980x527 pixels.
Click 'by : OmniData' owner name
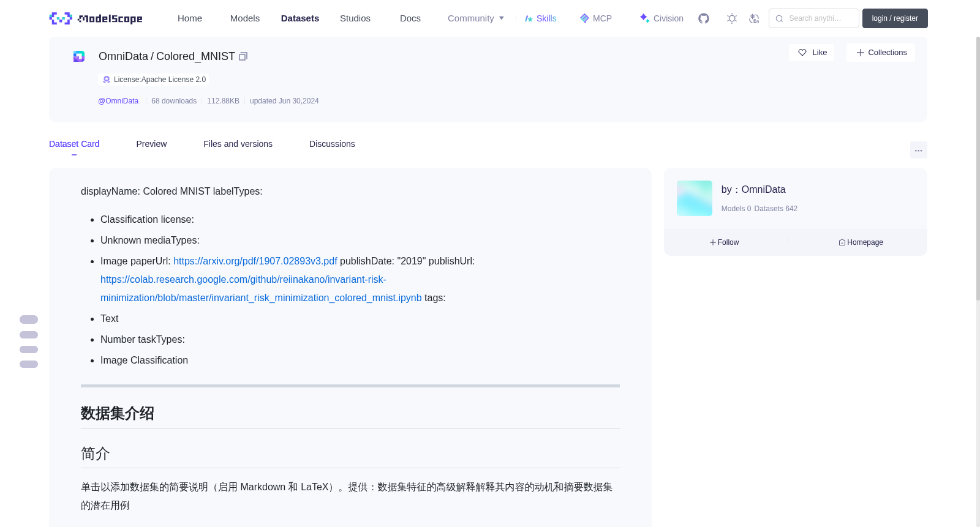(x=753, y=190)
